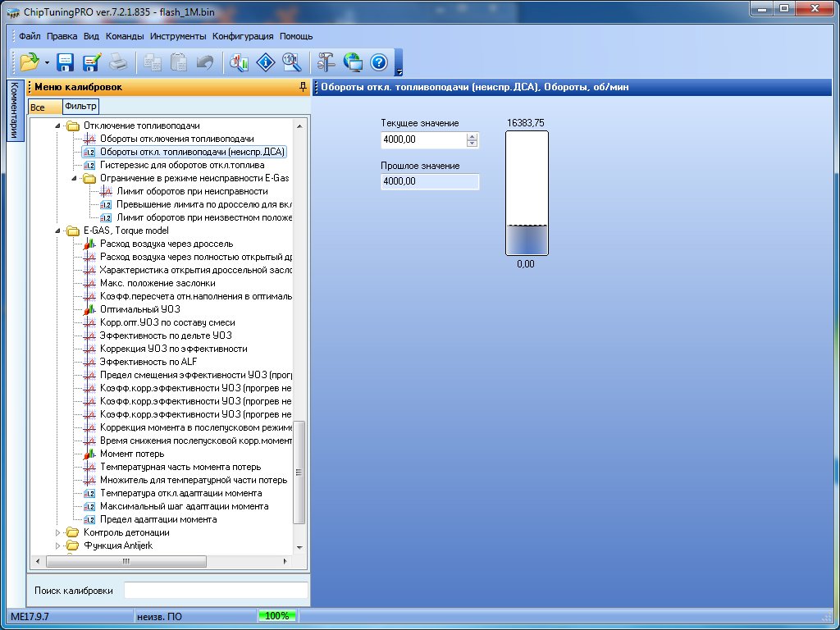The height and width of the screenshot is (630, 840).
Task: Click the hex search magnifier icon
Action: pyautogui.click(x=291, y=62)
